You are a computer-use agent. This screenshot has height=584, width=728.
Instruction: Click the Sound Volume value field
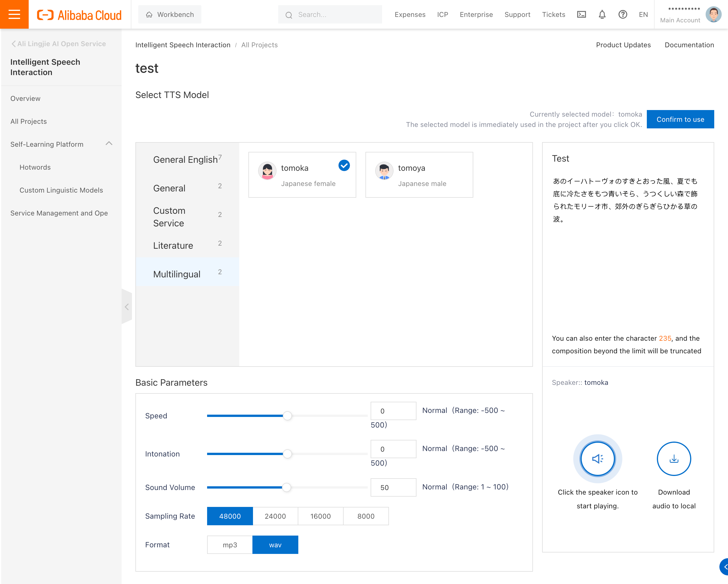[x=393, y=487]
